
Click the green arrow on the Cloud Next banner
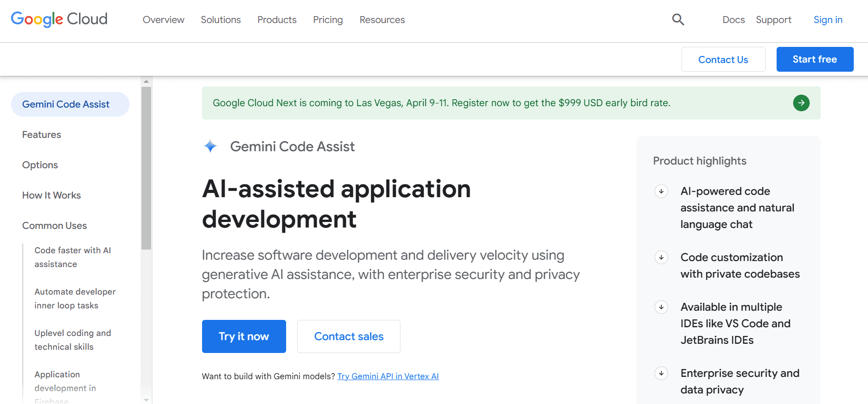coord(801,103)
